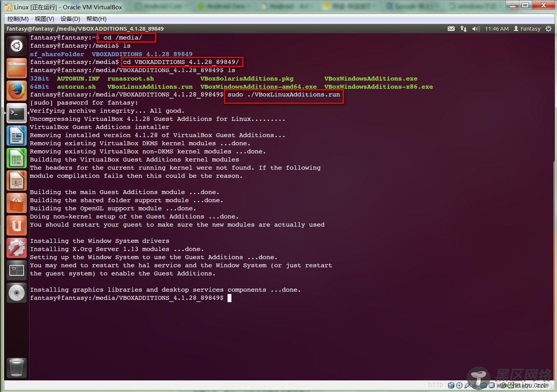Open the Workspace Switcher in the launcher
Viewport: 557px width, 392px height.
coord(17,271)
